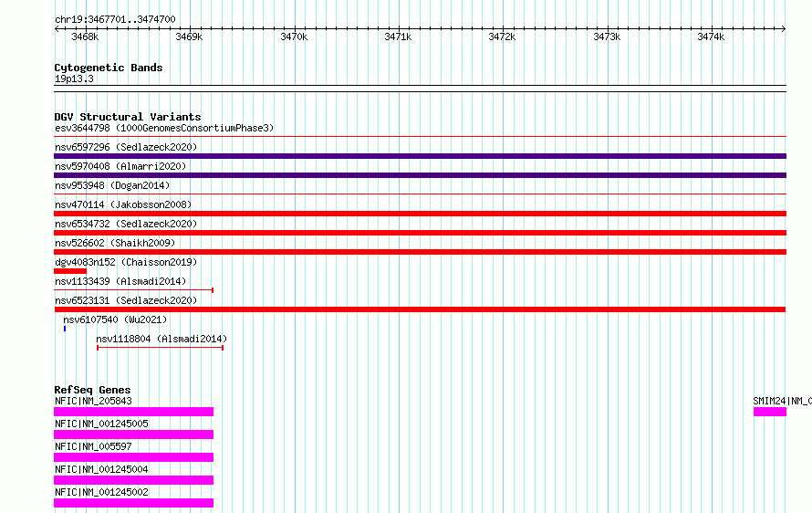Image resolution: width=812 pixels, height=513 pixels.
Task: Click the ruler's left arrow end
Action: coord(57,28)
